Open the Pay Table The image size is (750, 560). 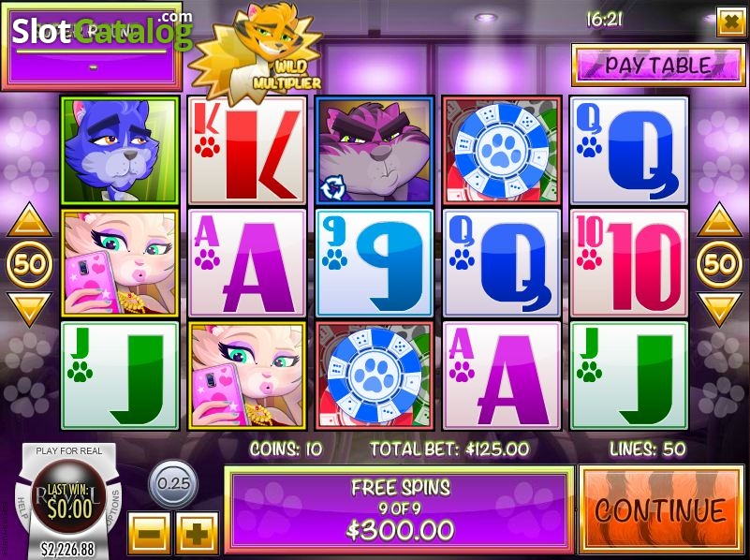coord(658,66)
